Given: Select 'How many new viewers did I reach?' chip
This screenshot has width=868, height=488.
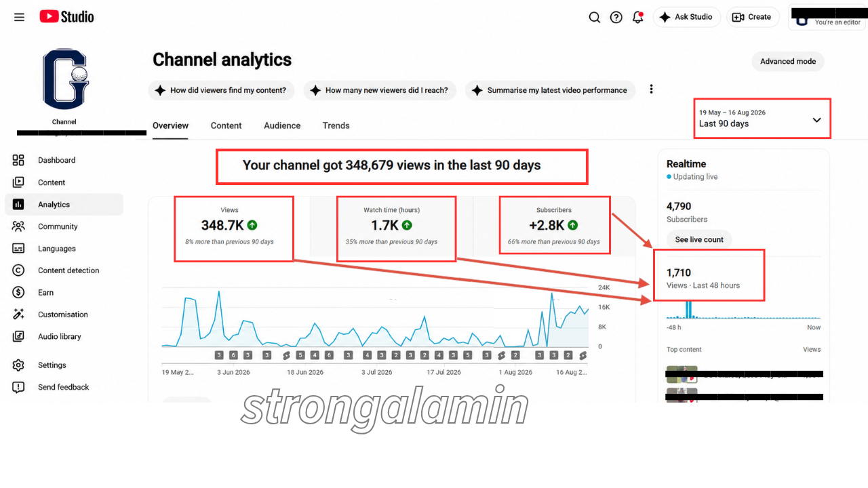Looking at the screenshot, I should click(x=380, y=90).
